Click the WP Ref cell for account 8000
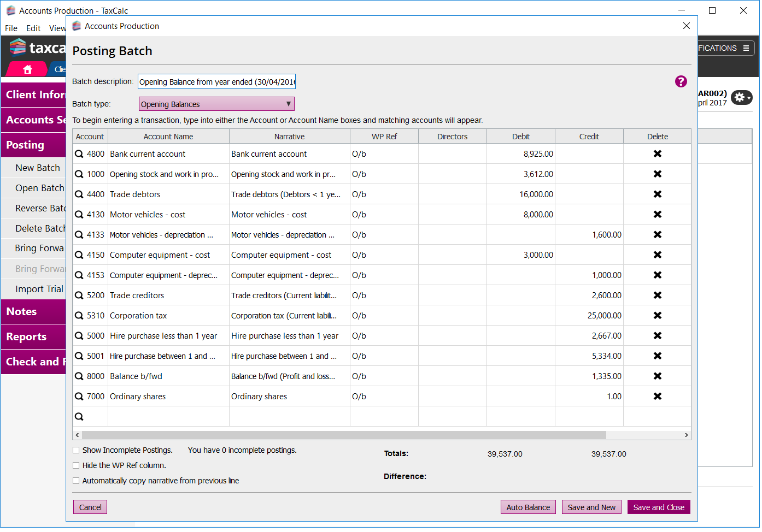 (x=384, y=377)
